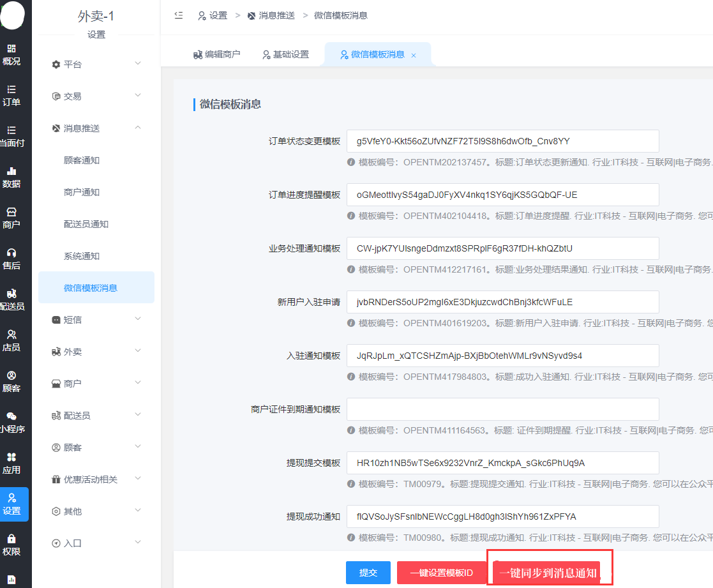Screen dimensions: 713x588
Task: Click the info icon under 提现成功通知
Action: coord(351,538)
